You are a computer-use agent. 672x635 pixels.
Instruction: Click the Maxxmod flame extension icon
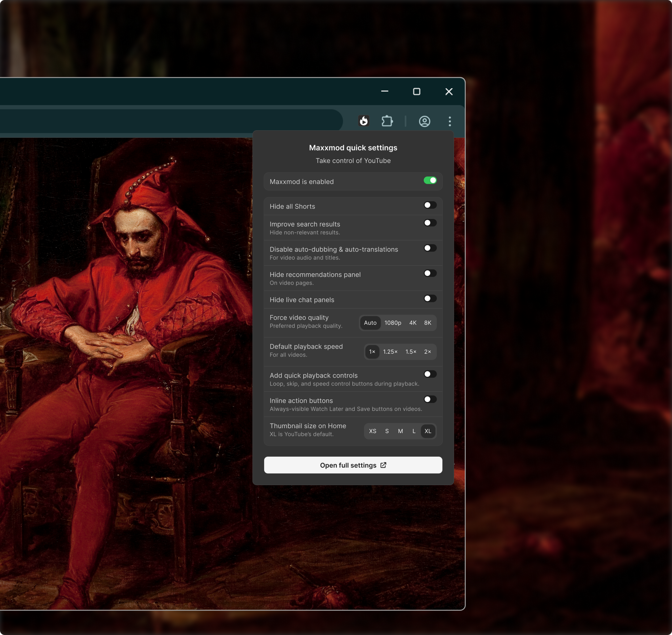363,121
